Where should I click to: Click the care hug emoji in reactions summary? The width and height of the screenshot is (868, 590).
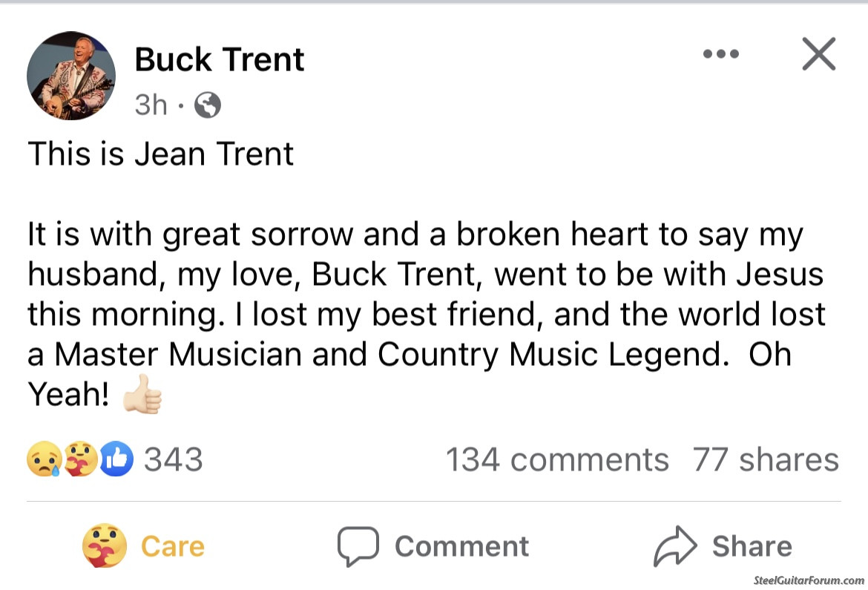(x=80, y=459)
